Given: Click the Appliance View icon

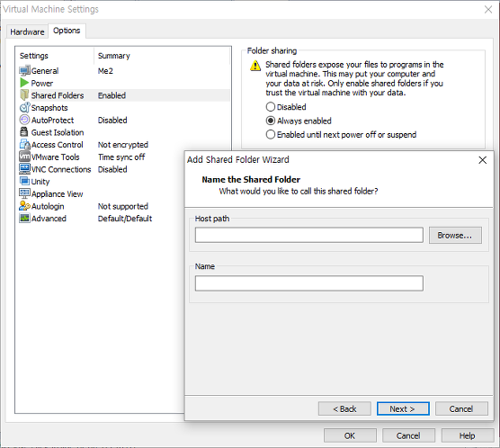Looking at the screenshot, I should [x=24, y=193].
